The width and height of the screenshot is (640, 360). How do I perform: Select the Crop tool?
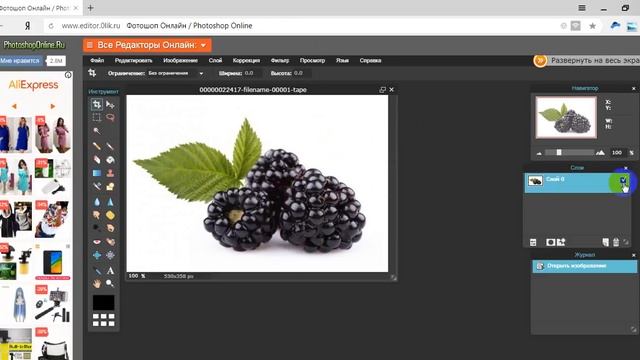click(x=97, y=104)
